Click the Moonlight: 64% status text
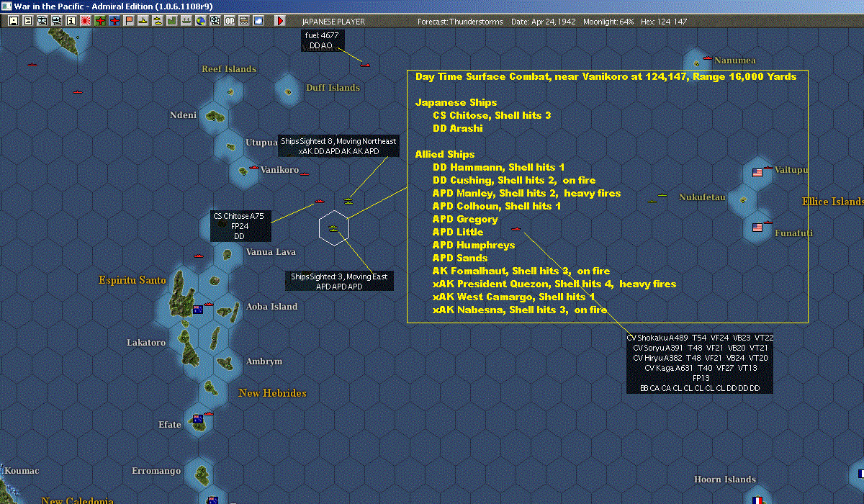The width and height of the screenshot is (864, 504). tap(608, 22)
